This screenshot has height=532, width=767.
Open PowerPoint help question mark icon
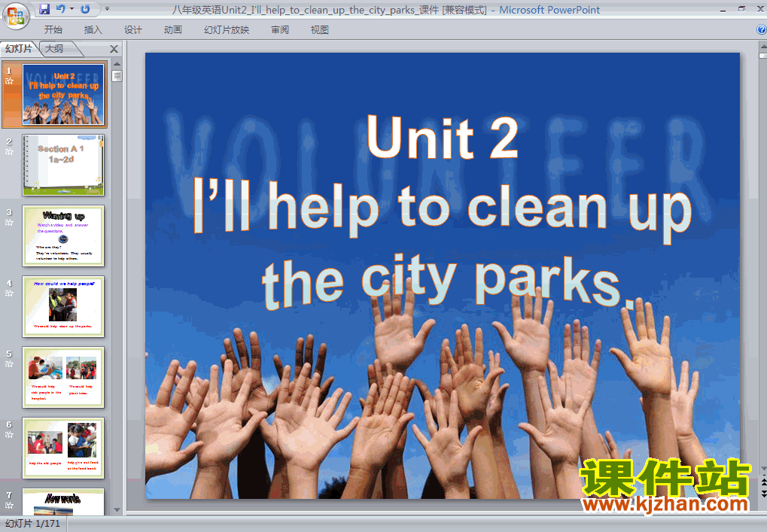coord(762,30)
